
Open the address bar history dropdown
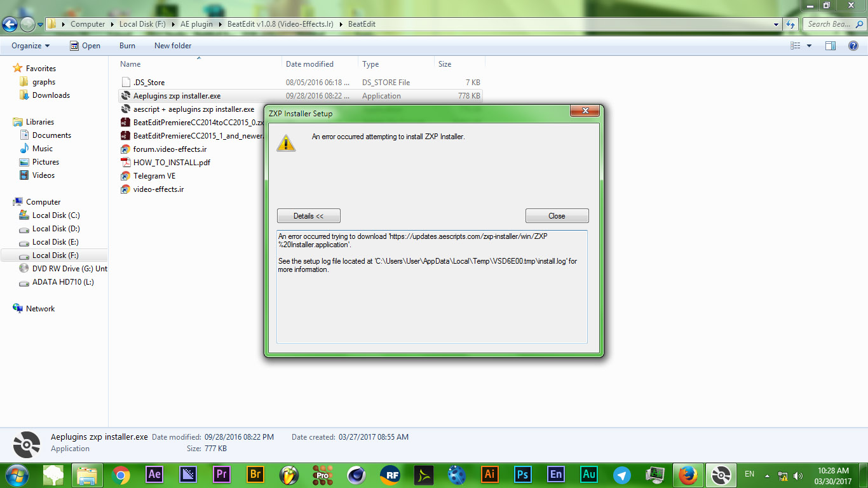tap(776, 24)
